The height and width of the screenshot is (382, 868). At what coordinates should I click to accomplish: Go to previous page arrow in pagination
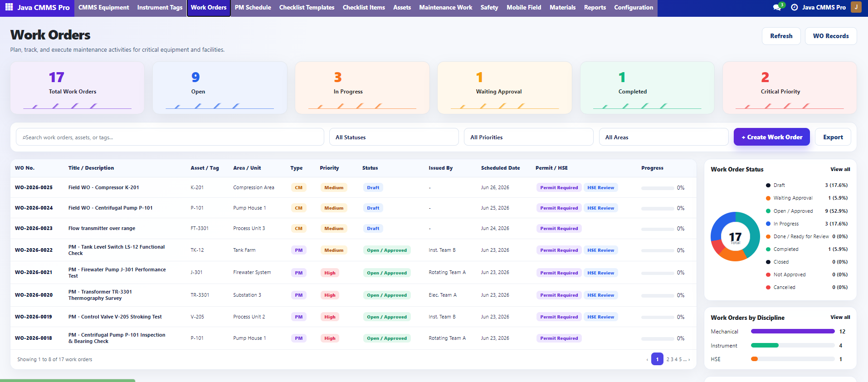click(647, 359)
